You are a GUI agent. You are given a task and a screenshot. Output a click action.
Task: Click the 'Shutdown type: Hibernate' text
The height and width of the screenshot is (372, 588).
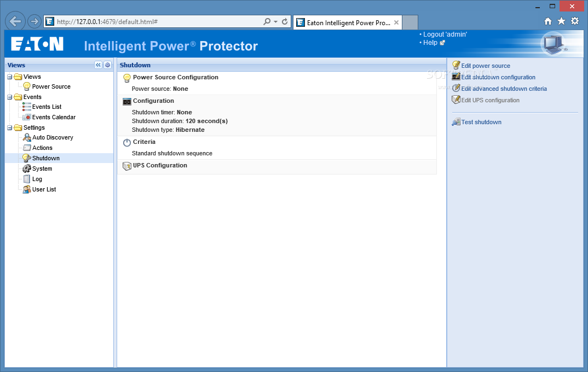[x=169, y=130]
